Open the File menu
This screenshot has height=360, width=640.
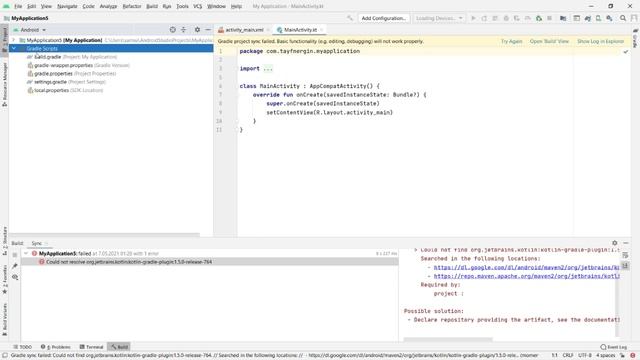(x=18, y=6)
